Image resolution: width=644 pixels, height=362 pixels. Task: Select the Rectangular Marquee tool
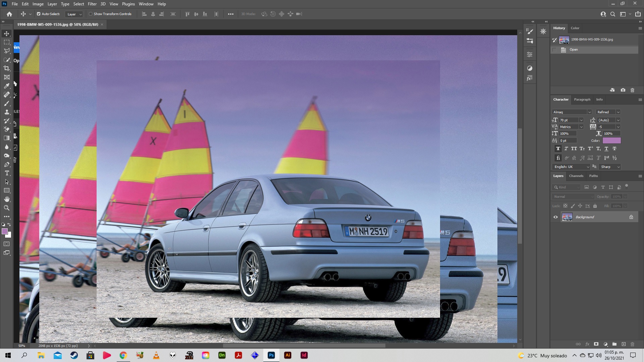pyautogui.click(x=7, y=42)
